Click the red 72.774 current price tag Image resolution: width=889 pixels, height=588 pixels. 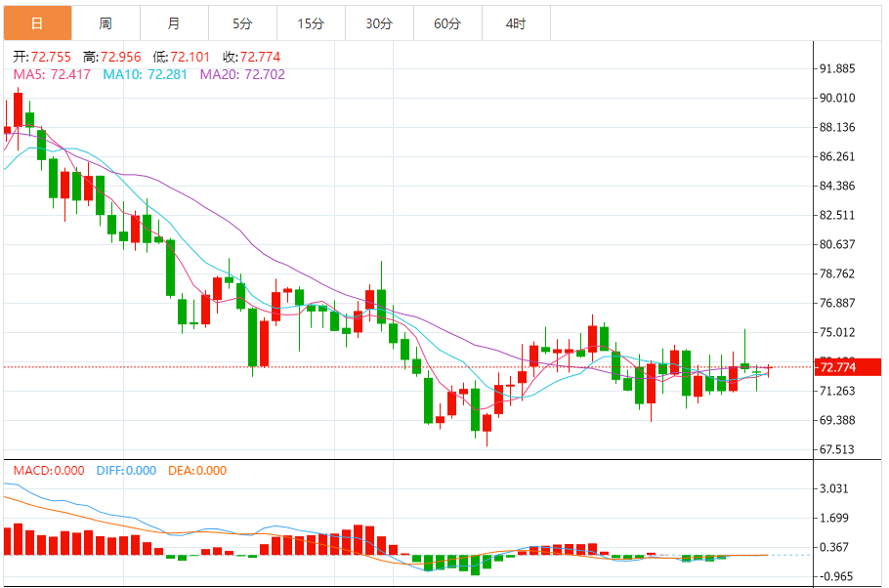click(x=848, y=367)
